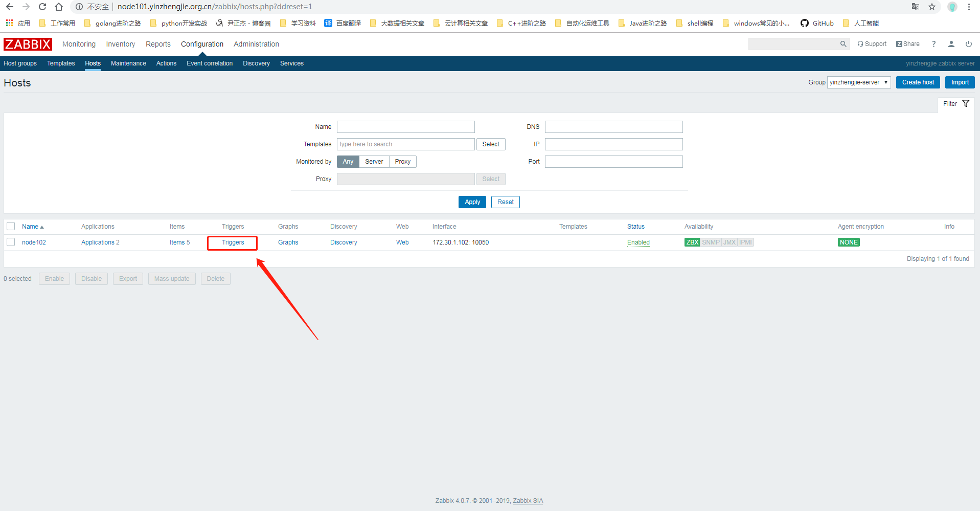Open node102 host link
980x511 pixels.
pyautogui.click(x=34, y=242)
